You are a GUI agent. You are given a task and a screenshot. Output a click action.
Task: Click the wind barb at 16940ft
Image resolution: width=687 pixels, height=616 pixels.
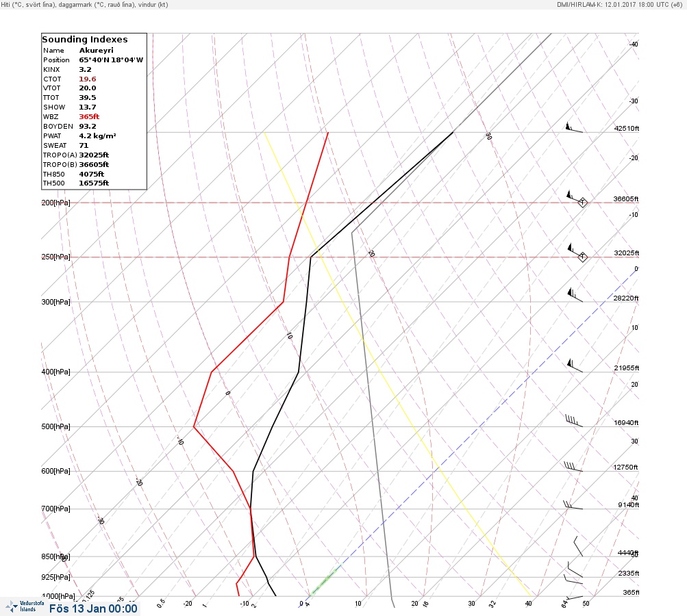click(x=574, y=420)
